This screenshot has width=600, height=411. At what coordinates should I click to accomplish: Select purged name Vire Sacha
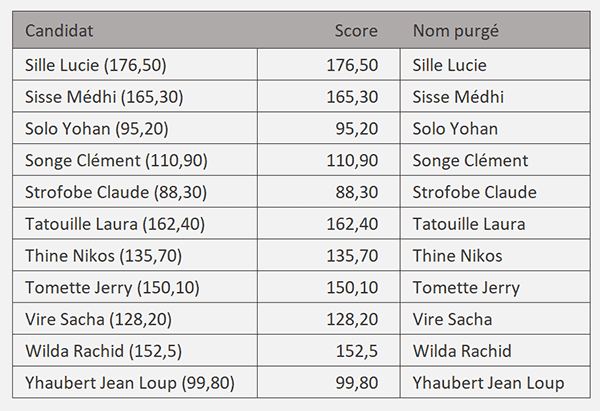tap(452, 320)
